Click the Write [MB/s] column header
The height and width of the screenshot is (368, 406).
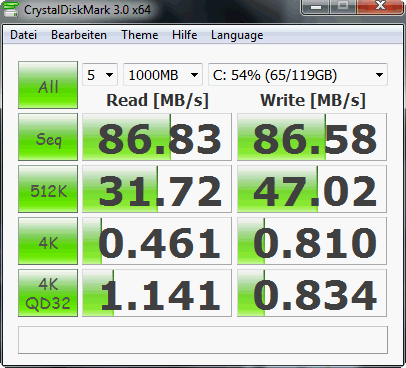pos(313,100)
